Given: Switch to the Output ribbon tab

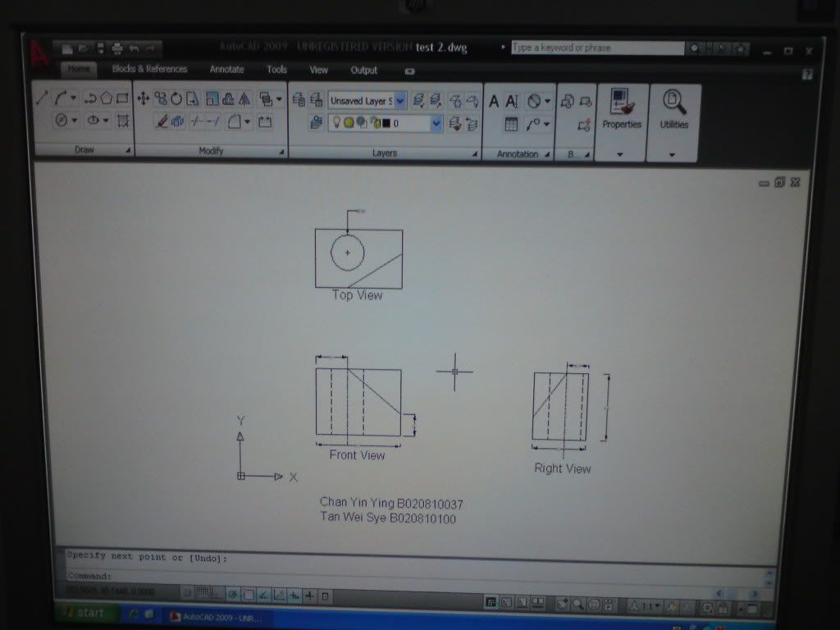Looking at the screenshot, I should coord(363,71).
